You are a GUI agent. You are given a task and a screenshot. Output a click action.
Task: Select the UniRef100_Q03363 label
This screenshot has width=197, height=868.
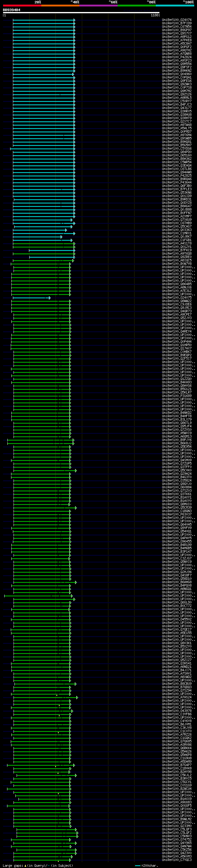point(177,230)
